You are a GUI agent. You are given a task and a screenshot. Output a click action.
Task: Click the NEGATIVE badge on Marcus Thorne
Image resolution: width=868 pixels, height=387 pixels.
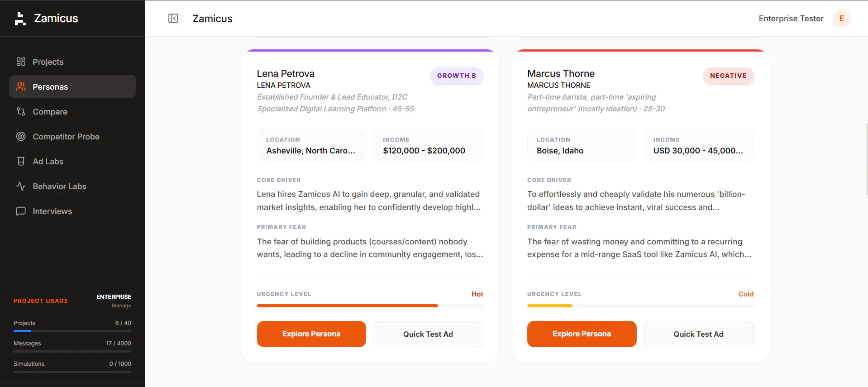(728, 76)
